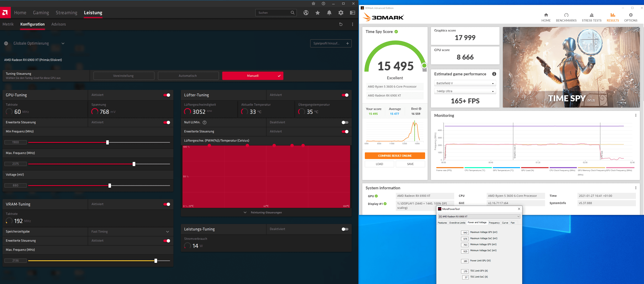Open notifications bell icon
Image resolution: width=644 pixels, height=284 pixels.
pyautogui.click(x=329, y=13)
